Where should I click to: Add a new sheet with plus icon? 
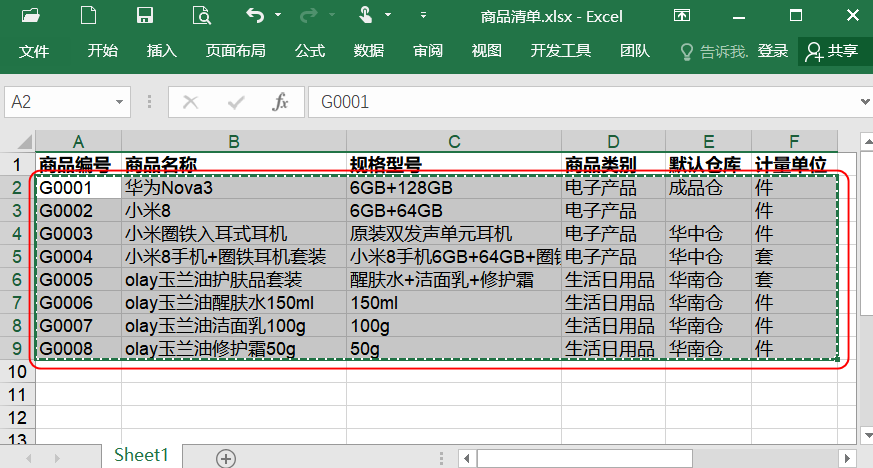[226, 458]
